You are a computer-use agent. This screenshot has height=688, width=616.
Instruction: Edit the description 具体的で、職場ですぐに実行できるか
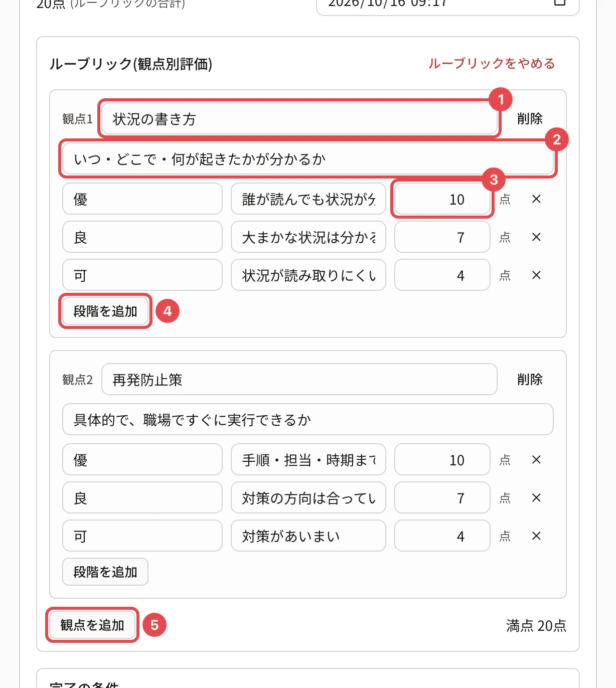click(308, 420)
